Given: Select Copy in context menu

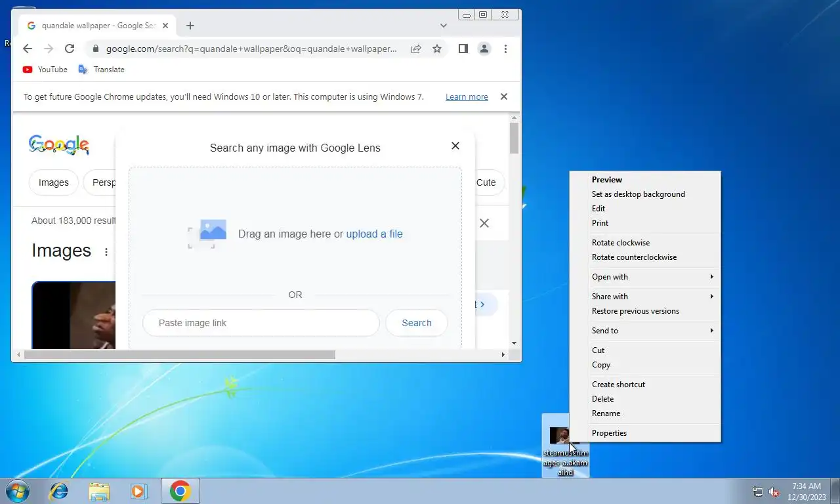Looking at the screenshot, I should (645, 365).
